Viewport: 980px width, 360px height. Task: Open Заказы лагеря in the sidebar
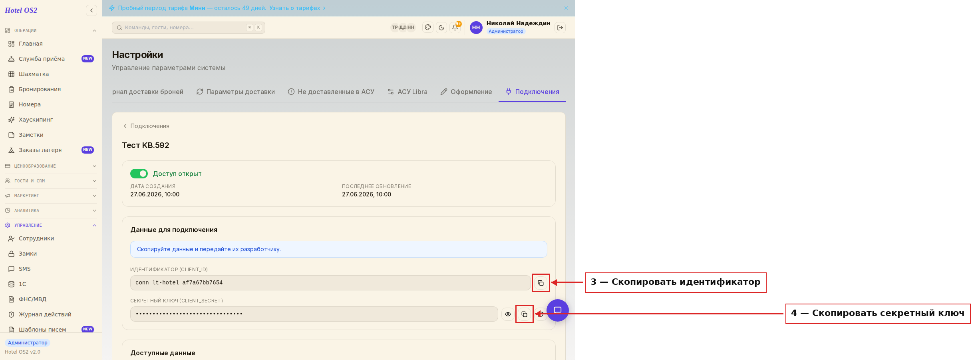point(51,150)
